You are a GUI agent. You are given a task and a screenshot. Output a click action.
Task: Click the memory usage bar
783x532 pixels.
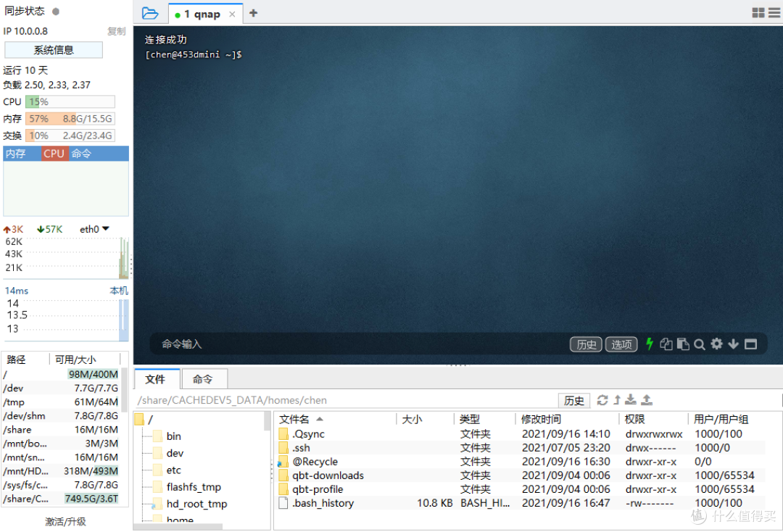70,119
